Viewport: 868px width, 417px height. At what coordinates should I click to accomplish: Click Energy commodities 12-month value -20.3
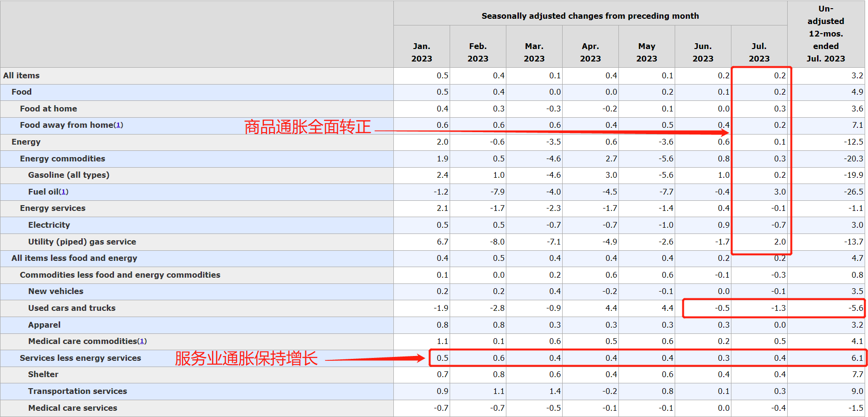pos(854,159)
